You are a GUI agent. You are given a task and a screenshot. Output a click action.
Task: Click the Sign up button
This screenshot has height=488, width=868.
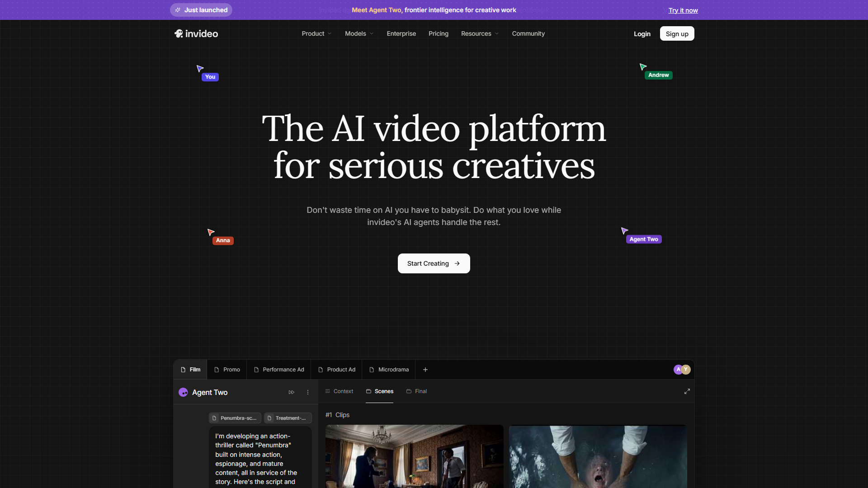click(x=677, y=34)
